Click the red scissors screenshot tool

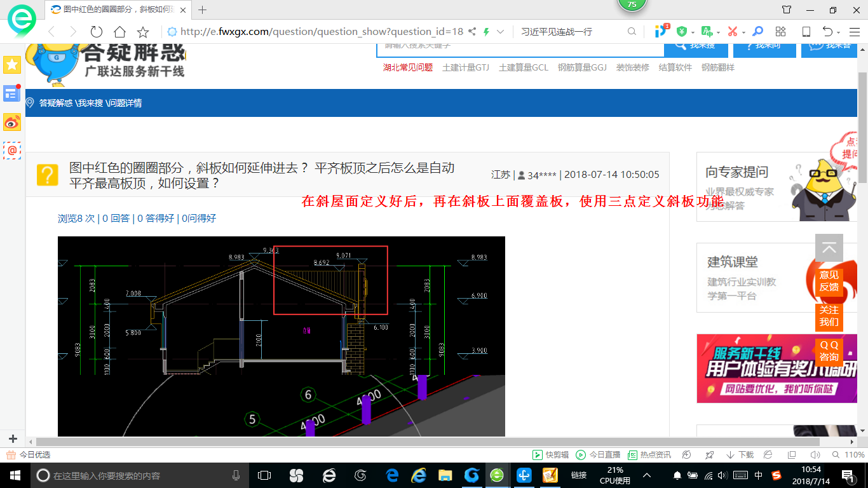coord(732,31)
